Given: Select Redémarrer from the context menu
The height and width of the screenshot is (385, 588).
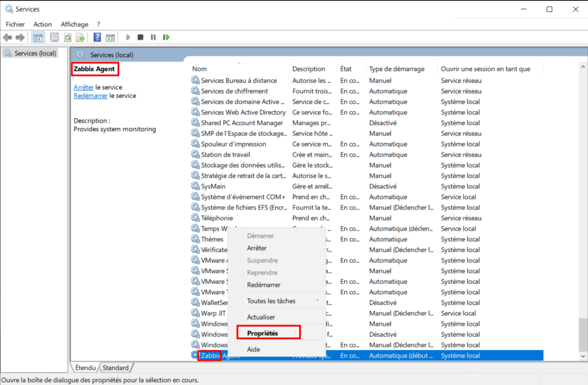Looking at the screenshot, I should pos(264,285).
